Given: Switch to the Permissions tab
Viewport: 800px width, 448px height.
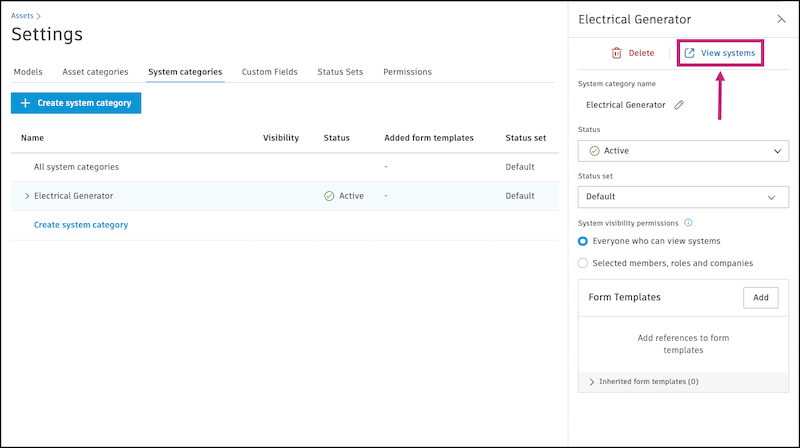Looking at the screenshot, I should [x=407, y=72].
